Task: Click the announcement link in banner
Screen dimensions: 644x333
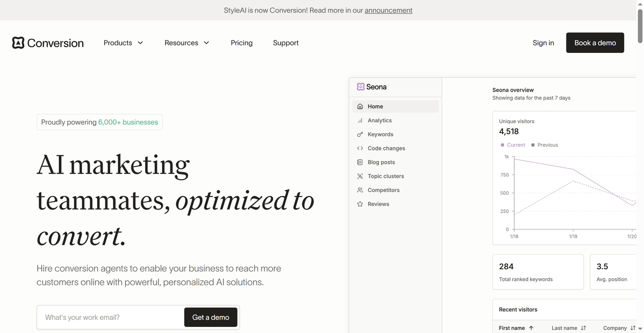Action: [388, 10]
